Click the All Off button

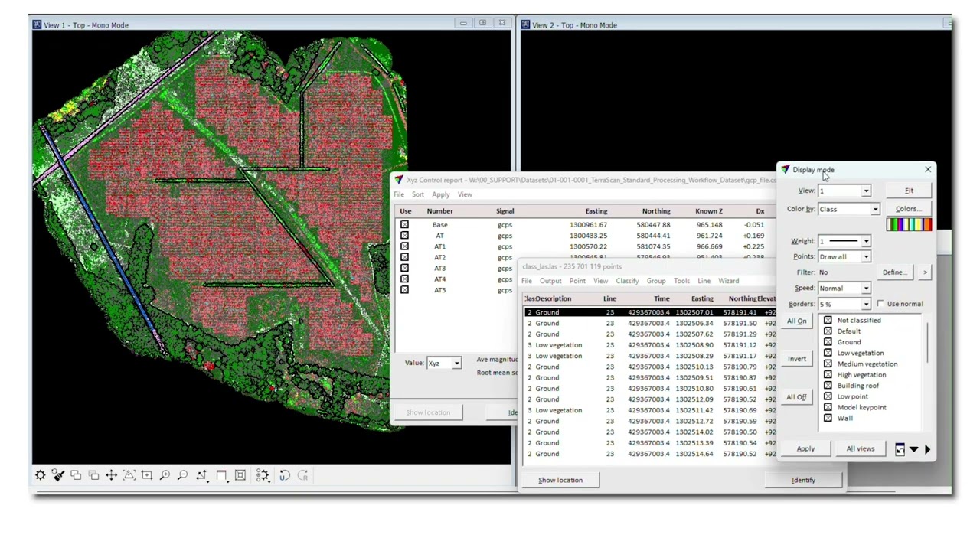pyautogui.click(x=796, y=397)
